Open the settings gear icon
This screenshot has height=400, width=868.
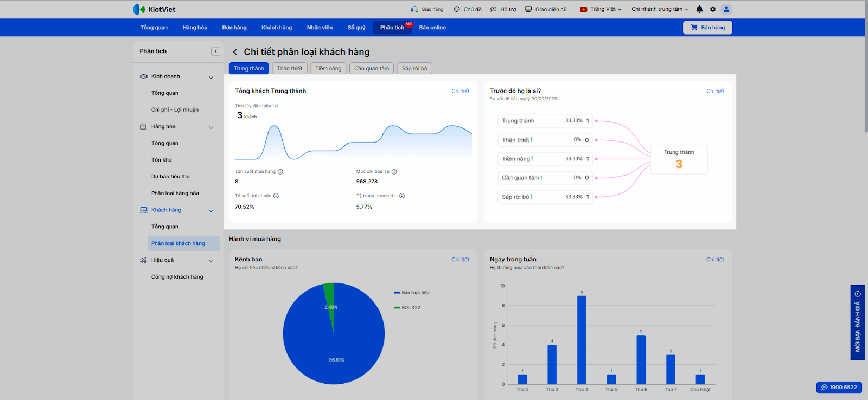click(713, 9)
